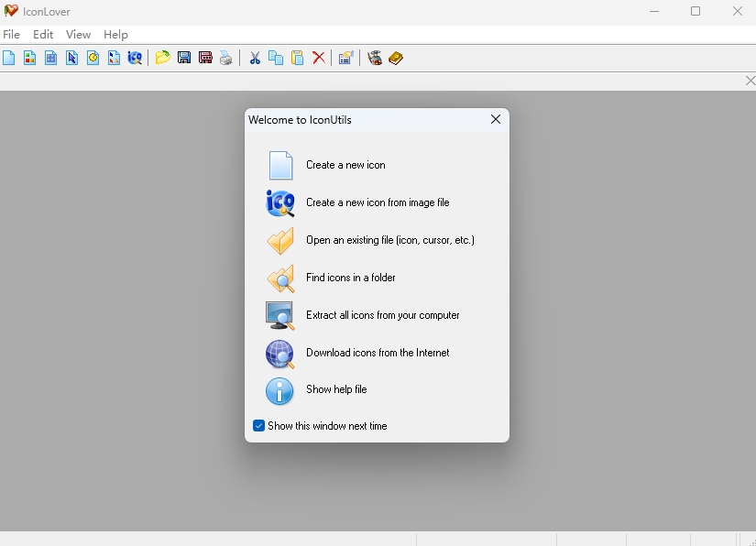Click the open folder icon in welcome dialog

coord(280,240)
